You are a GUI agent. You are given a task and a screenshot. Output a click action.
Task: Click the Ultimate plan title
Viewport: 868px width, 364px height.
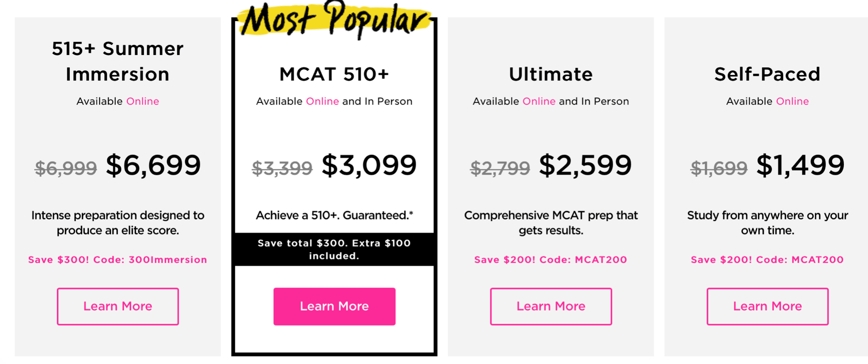click(551, 74)
